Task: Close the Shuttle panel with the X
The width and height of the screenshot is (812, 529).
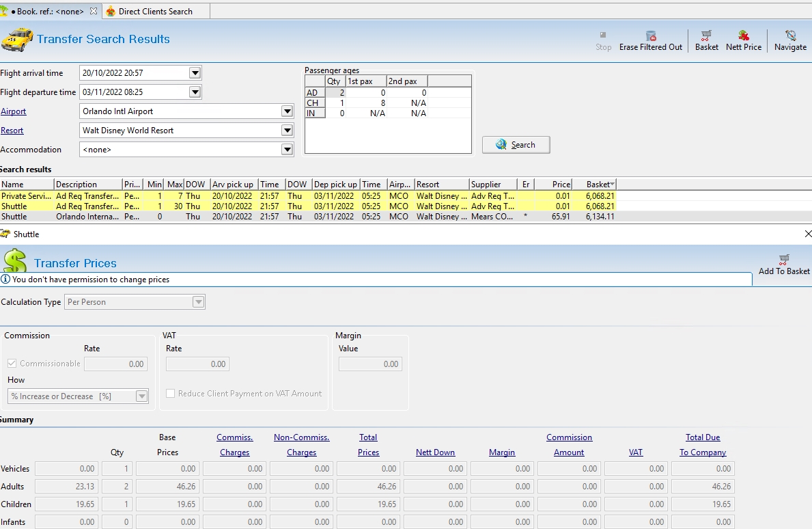Action: (808, 234)
